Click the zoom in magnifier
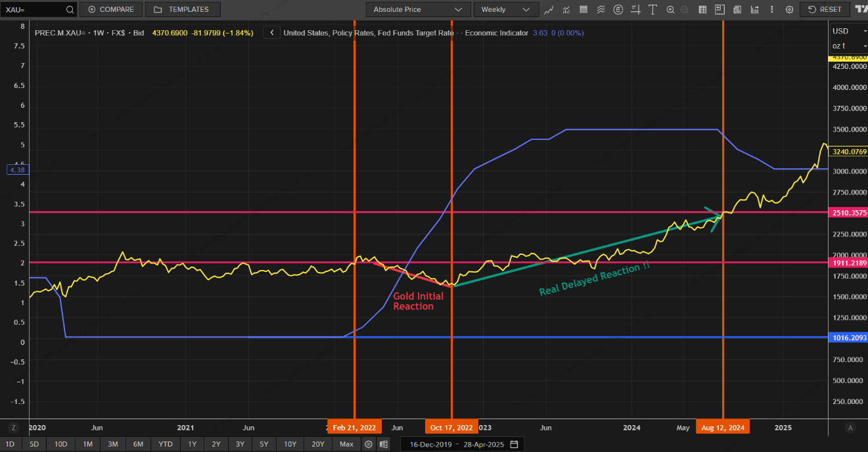 [x=671, y=10]
